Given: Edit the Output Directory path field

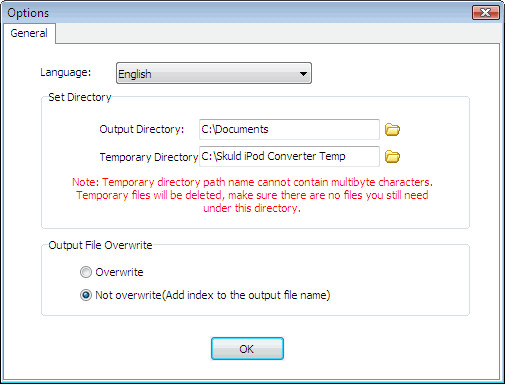Looking at the screenshot, I should (289, 129).
